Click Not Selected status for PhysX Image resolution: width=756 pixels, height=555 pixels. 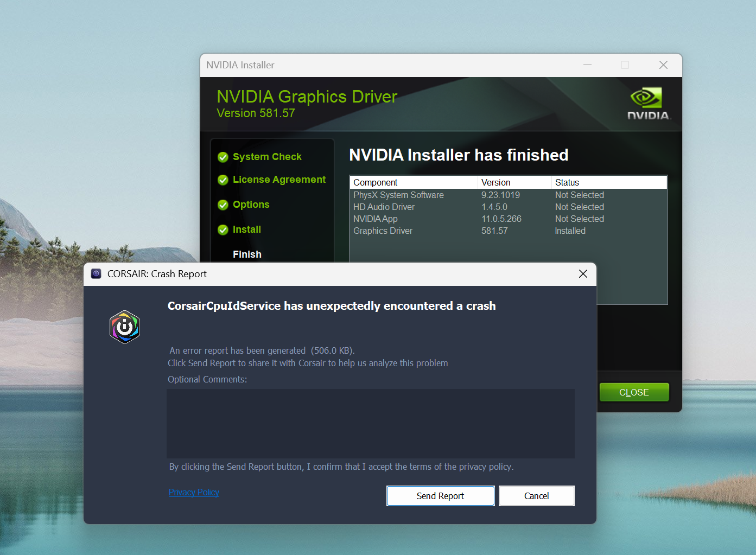tap(580, 195)
